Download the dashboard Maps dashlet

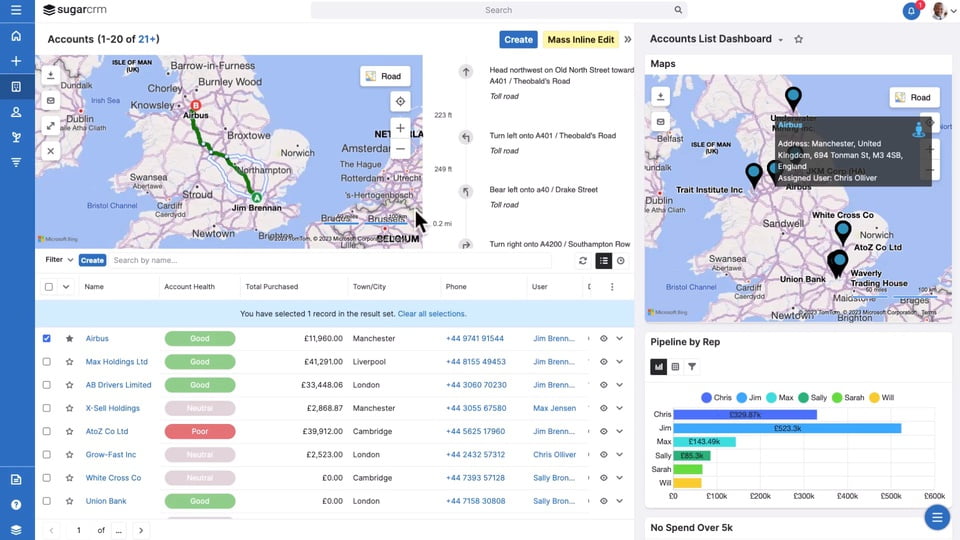pyautogui.click(x=661, y=96)
